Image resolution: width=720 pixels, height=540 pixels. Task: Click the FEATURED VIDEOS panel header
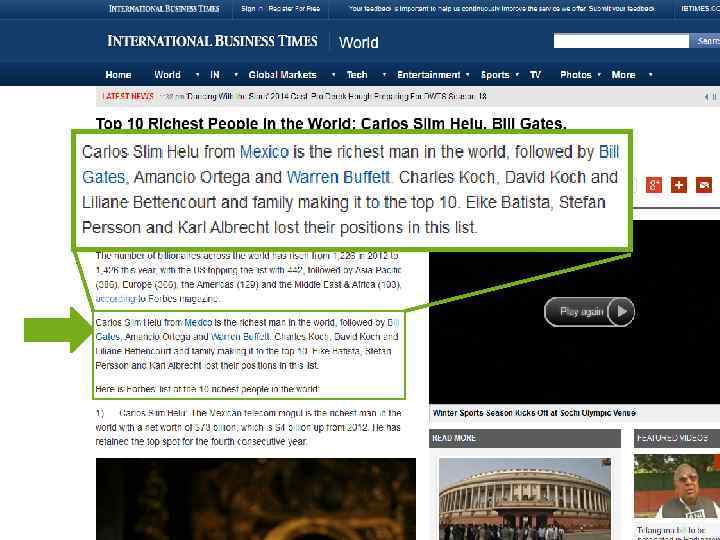point(677,439)
